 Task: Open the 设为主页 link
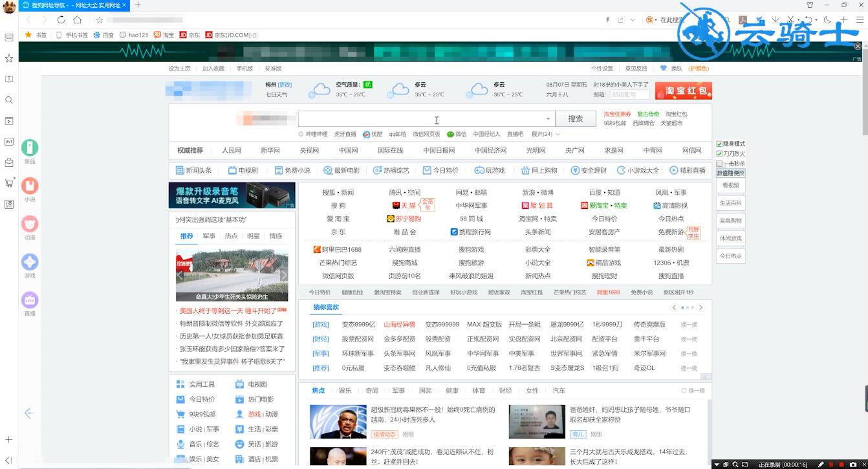point(179,69)
